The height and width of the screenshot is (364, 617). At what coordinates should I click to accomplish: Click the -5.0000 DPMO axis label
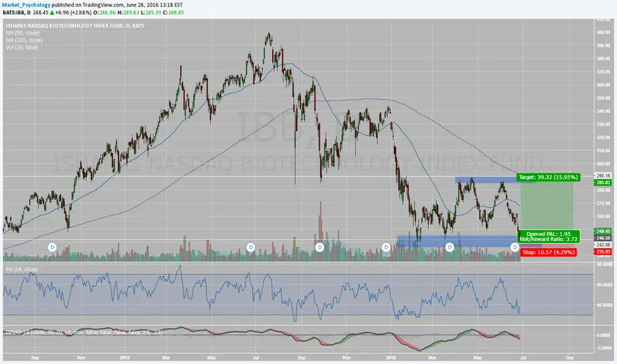[x=604, y=348]
